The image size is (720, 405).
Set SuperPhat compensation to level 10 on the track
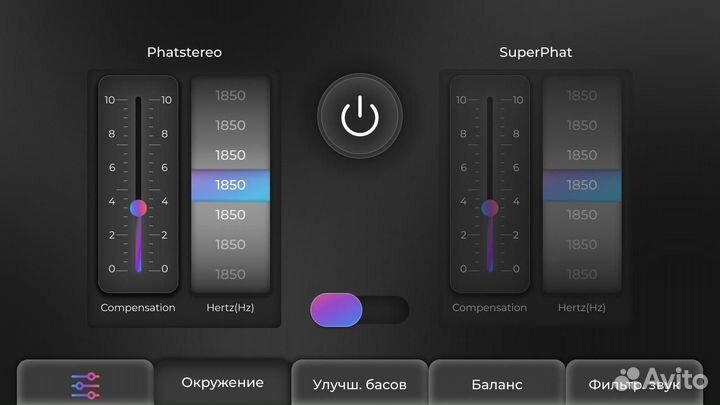click(x=490, y=100)
